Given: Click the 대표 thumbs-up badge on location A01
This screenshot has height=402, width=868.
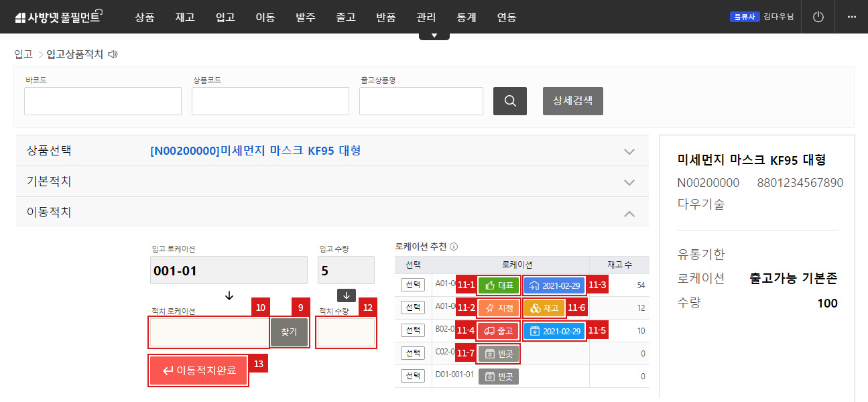Looking at the screenshot, I should tap(498, 285).
